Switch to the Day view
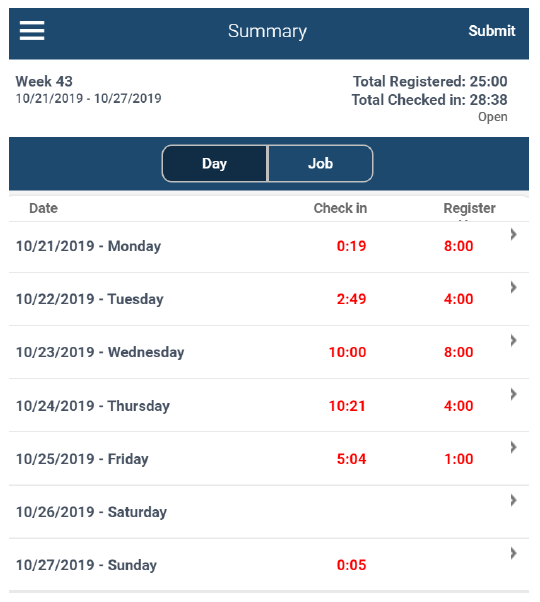Screen dimensions: 540x602 (x=215, y=164)
